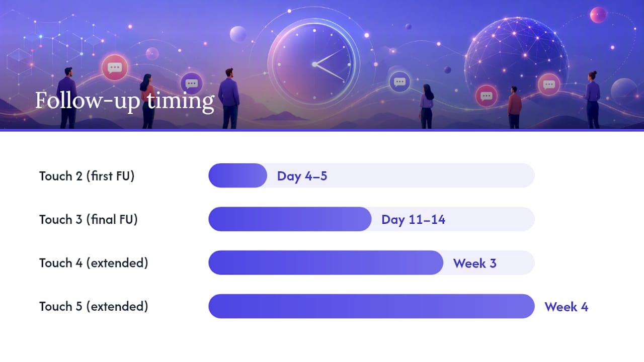This screenshot has height=362, width=644.
Task: Click the Touch 5 (extended) label
Action: 94,306
